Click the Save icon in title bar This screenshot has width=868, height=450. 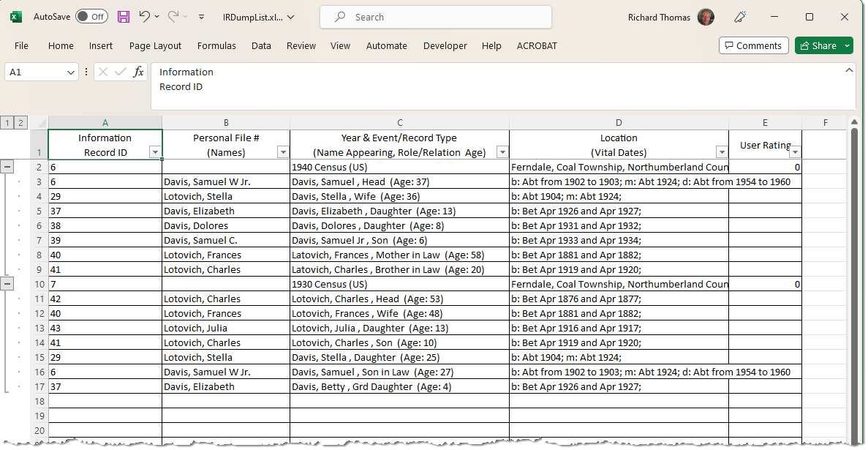point(124,17)
